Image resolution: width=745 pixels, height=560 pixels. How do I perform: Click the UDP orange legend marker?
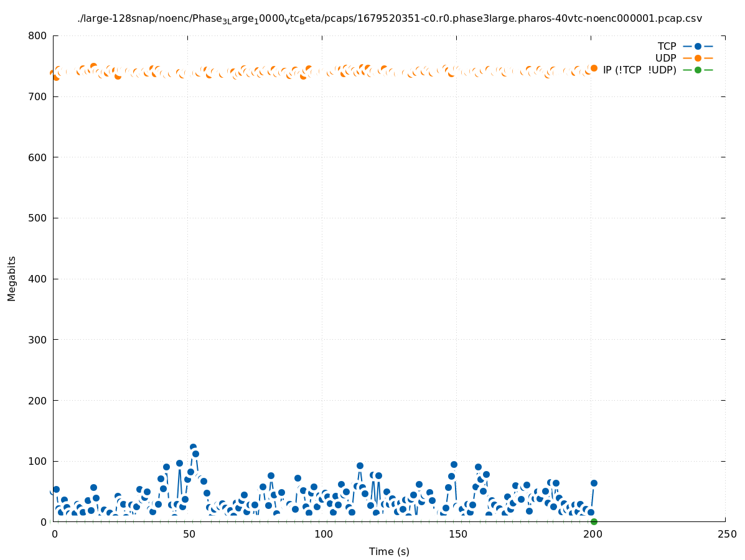[698, 58]
